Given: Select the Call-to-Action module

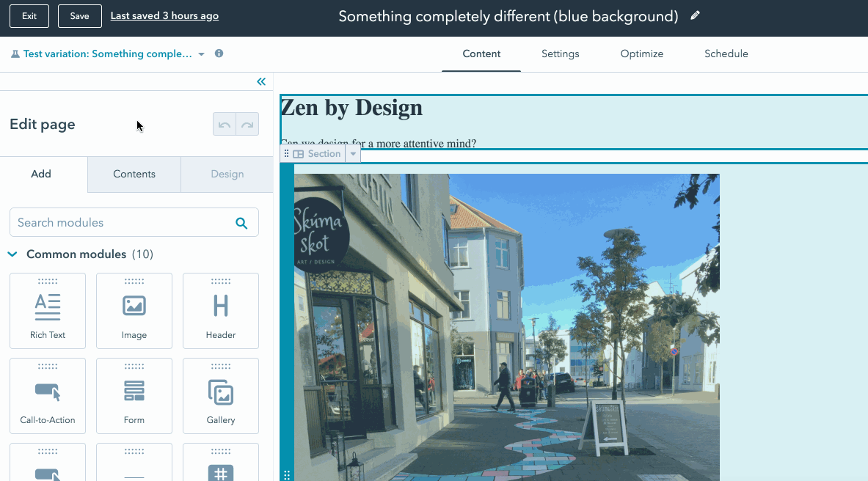Looking at the screenshot, I should point(48,397).
